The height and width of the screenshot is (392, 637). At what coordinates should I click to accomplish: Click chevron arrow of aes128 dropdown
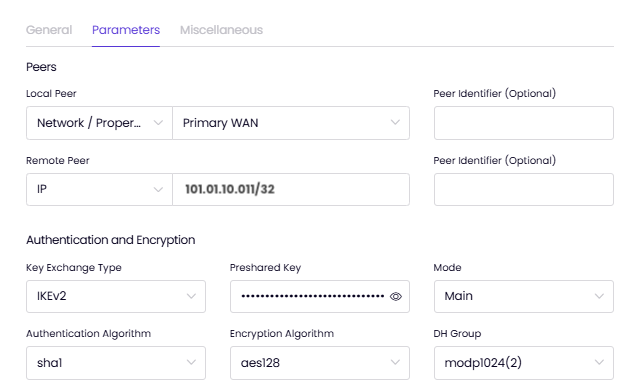click(x=395, y=362)
